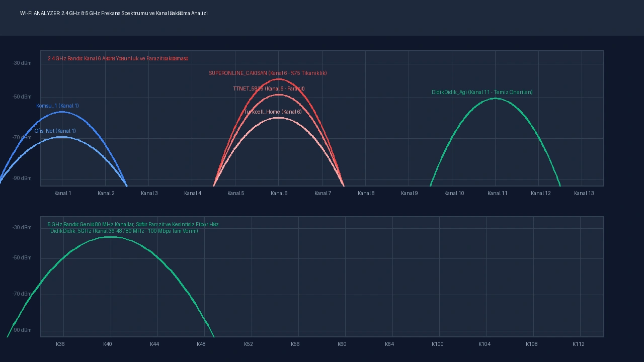Click the Turkcell_Home (Kanal 6) label
Image resolution: width=644 pixels, height=362 pixels.
click(273, 112)
